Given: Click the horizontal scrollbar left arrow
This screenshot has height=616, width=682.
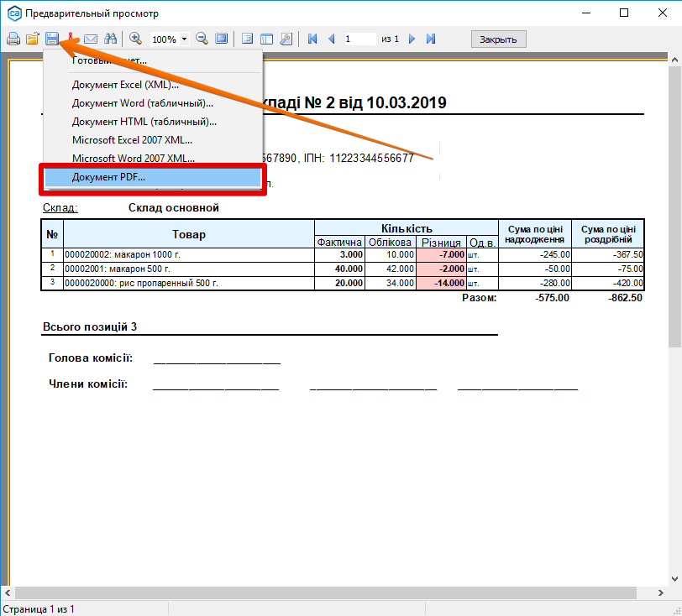Looking at the screenshot, I should tap(8, 593).
